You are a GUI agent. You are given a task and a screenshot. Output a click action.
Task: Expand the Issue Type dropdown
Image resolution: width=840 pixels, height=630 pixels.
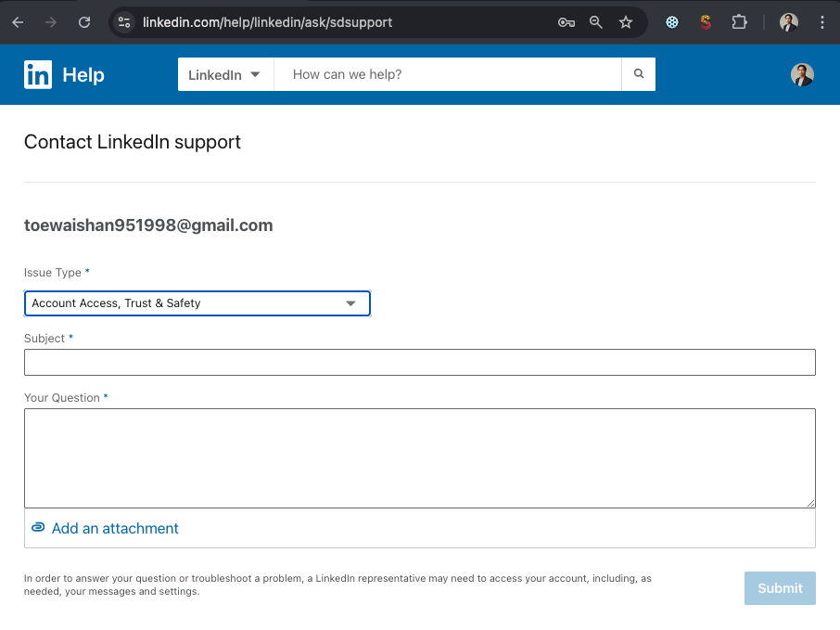pos(197,303)
